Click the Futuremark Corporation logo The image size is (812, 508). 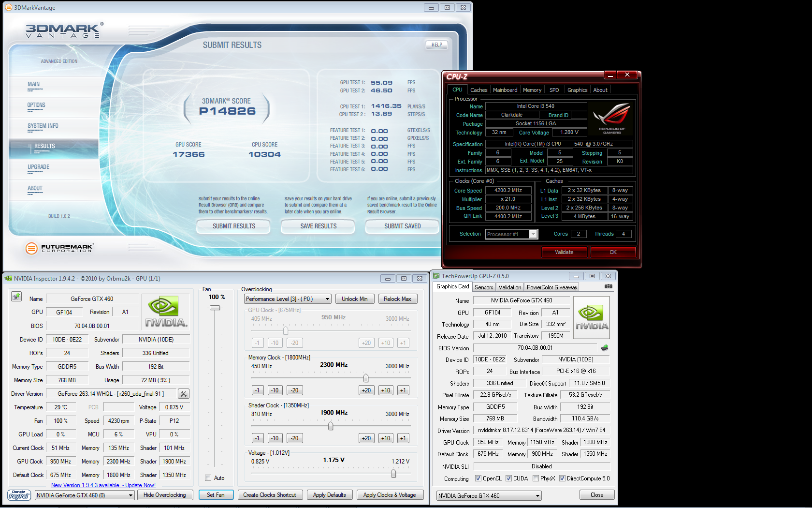[59, 248]
